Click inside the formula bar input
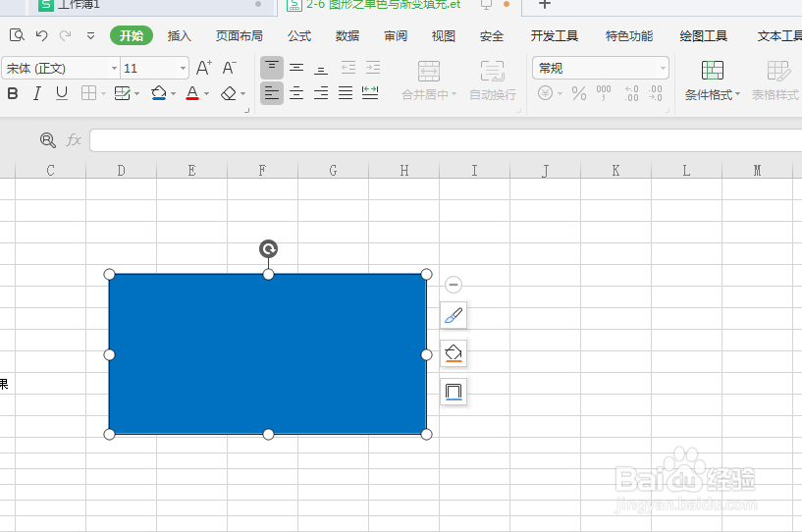 (x=446, y=140)
